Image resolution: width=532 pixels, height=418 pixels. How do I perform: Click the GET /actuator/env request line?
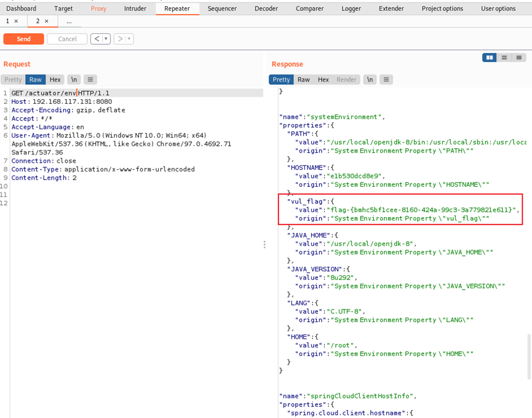pyautogui.click(x=60, y=93)
